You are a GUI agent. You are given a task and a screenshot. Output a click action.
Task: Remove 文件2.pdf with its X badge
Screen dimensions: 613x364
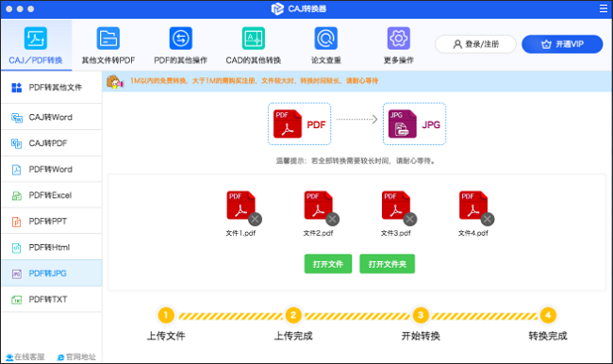coord(332,220)
